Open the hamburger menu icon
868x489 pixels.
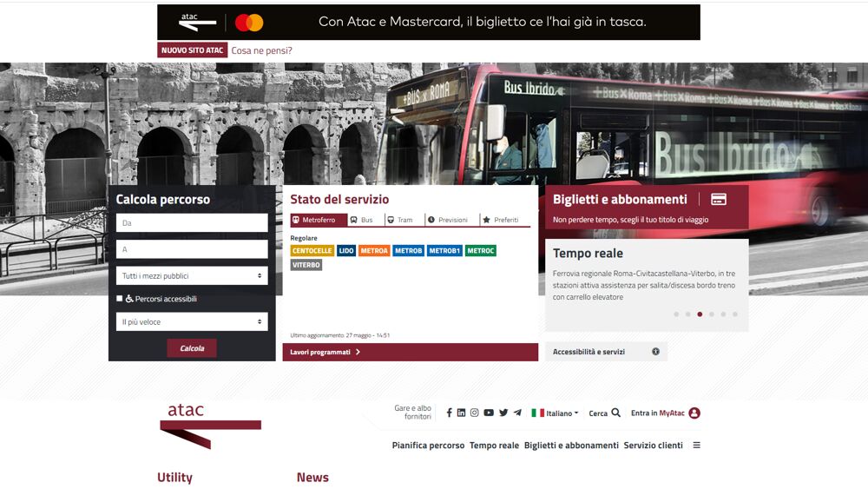tap(696, 446)
